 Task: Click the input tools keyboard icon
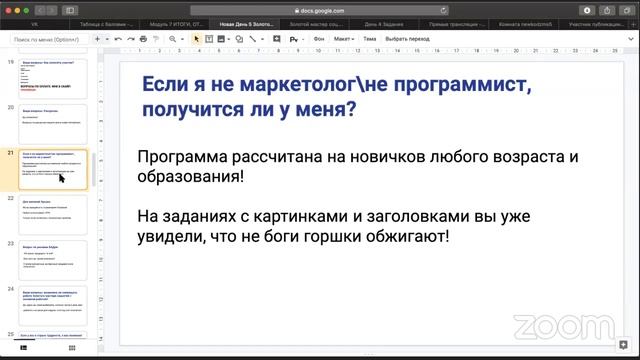[293, 39]
